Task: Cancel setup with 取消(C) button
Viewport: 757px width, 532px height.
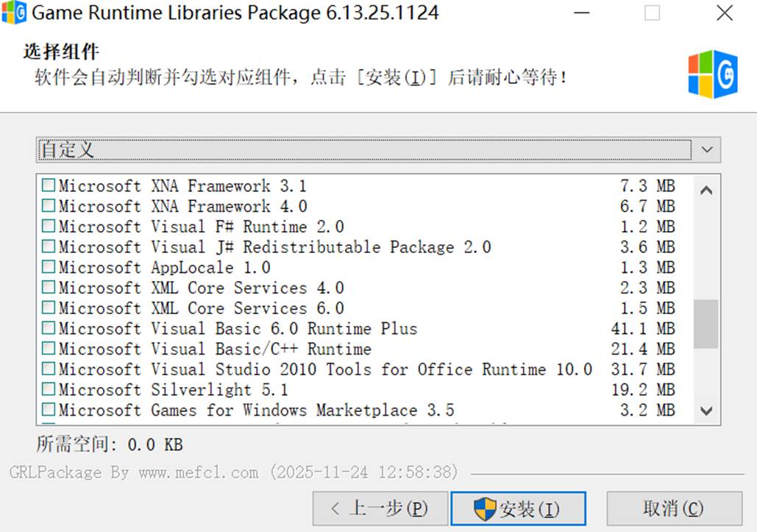Action: (674, 508)
